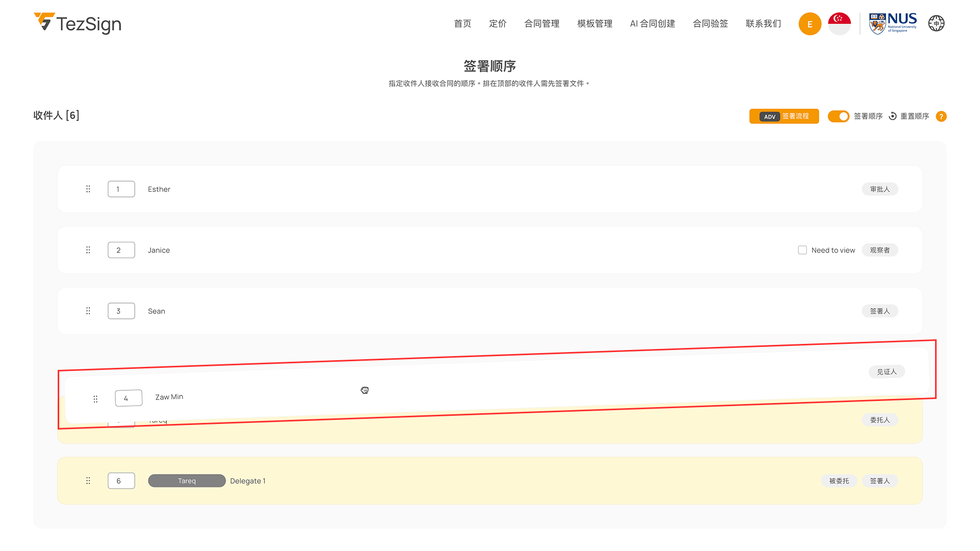Grab the drag handle beside Janice
The height and width of the screenshot is (551, 980).
tap(88, 250)
